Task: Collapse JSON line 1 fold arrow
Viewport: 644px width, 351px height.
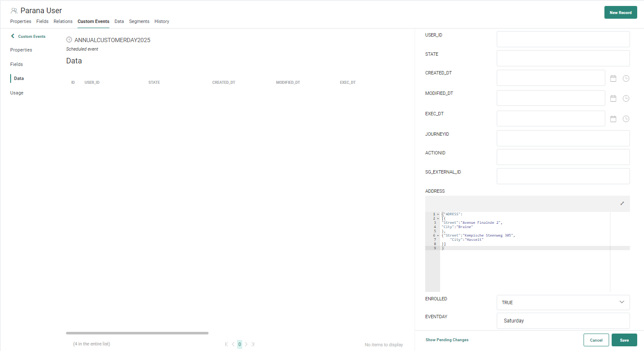Action: pyautogui.click(x=438, y=214)
